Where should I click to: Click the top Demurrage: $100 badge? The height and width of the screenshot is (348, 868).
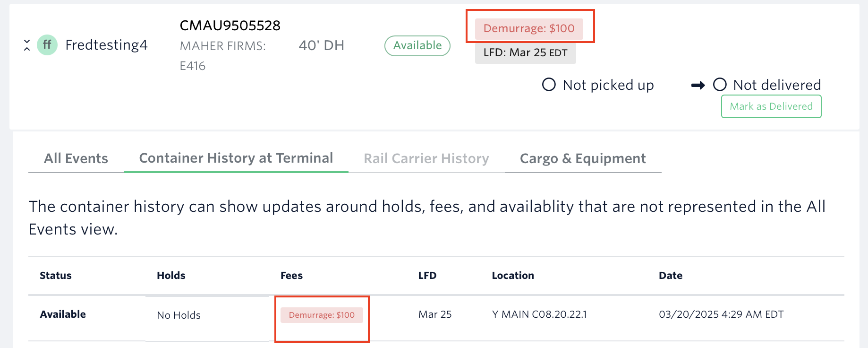tap(529, 28)
